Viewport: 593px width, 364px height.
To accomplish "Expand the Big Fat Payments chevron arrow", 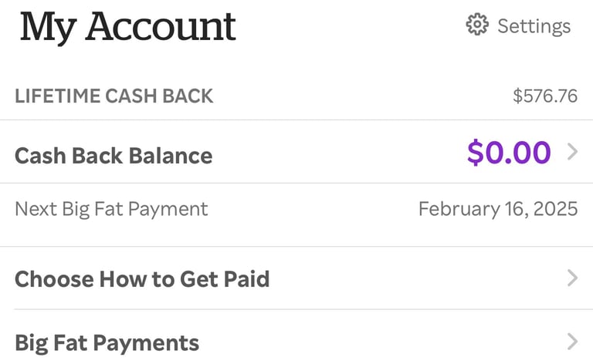I will [572, 342].
